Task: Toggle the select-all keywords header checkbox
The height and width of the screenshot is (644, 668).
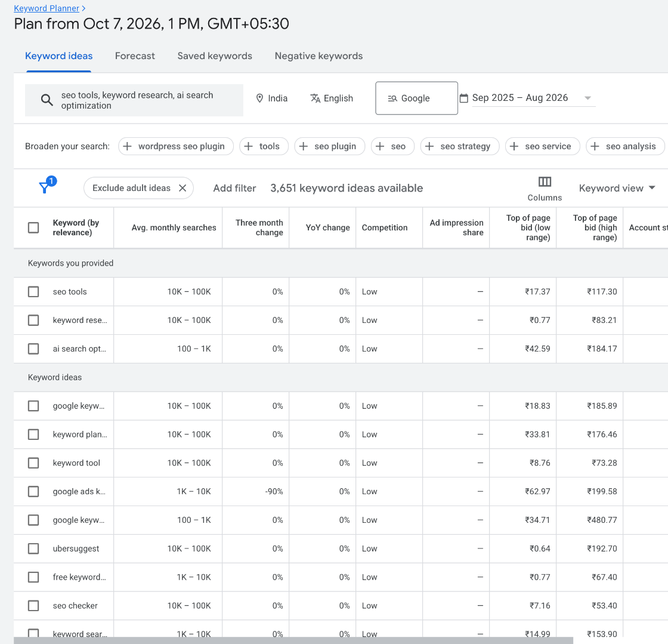Action: click(x=33, y=227)
